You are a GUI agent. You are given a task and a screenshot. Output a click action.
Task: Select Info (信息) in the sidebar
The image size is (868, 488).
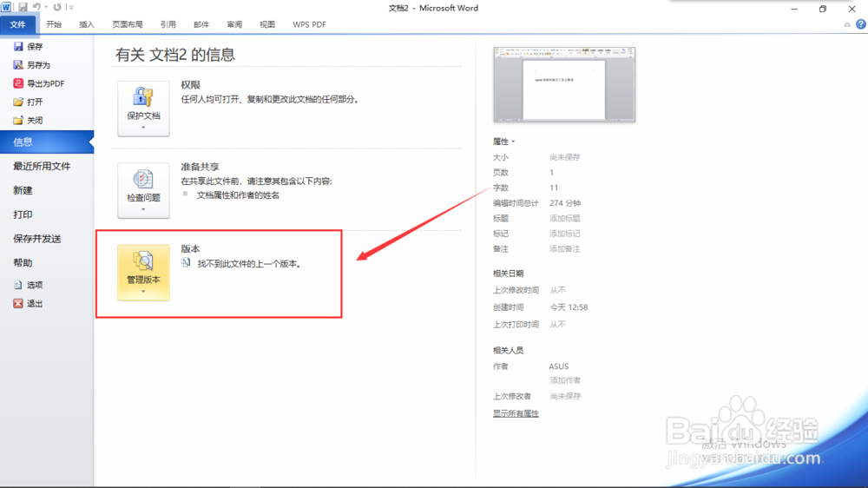tap(47, 142)
